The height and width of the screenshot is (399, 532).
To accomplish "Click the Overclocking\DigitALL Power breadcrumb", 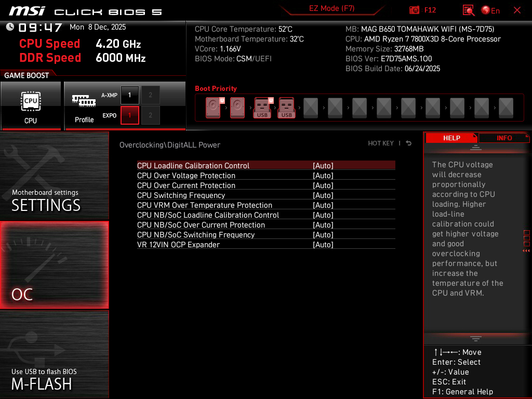I will click(x=170, y=145).
